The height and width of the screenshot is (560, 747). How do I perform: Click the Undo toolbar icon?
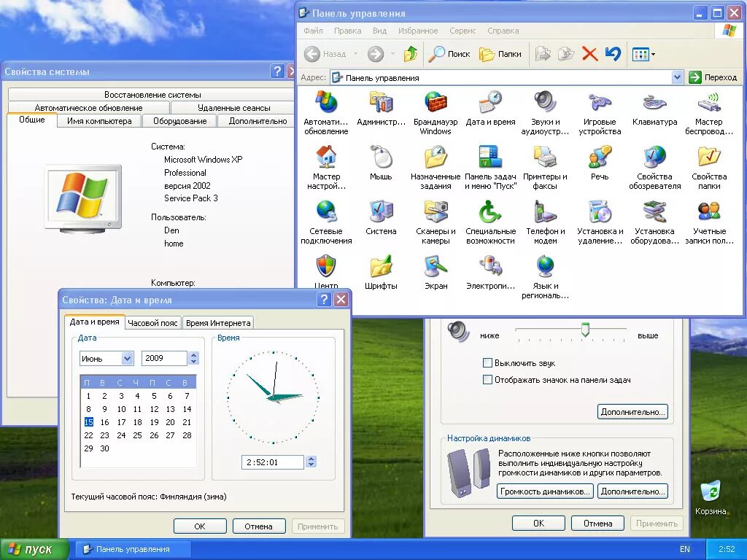(x=613, y=54)
